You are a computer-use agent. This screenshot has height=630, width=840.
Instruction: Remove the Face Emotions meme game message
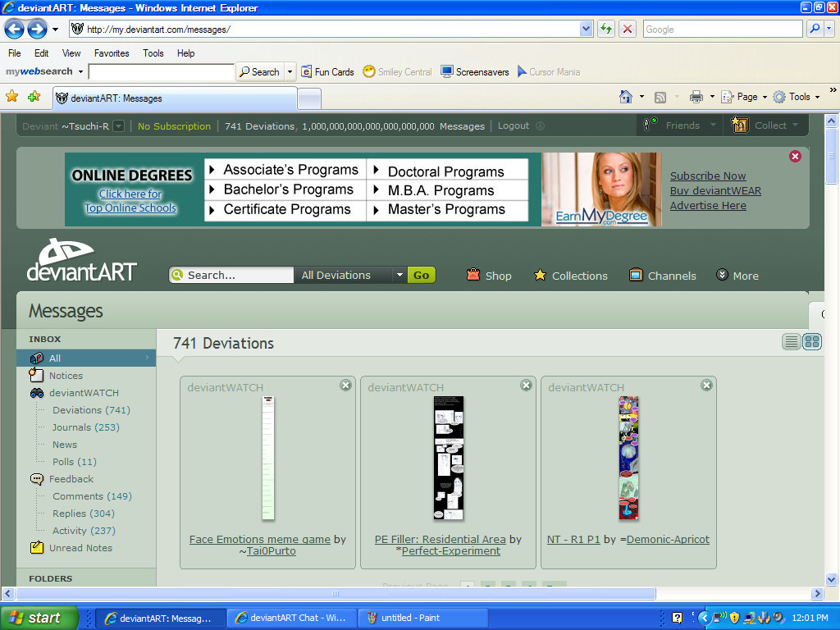pos(345,386)
